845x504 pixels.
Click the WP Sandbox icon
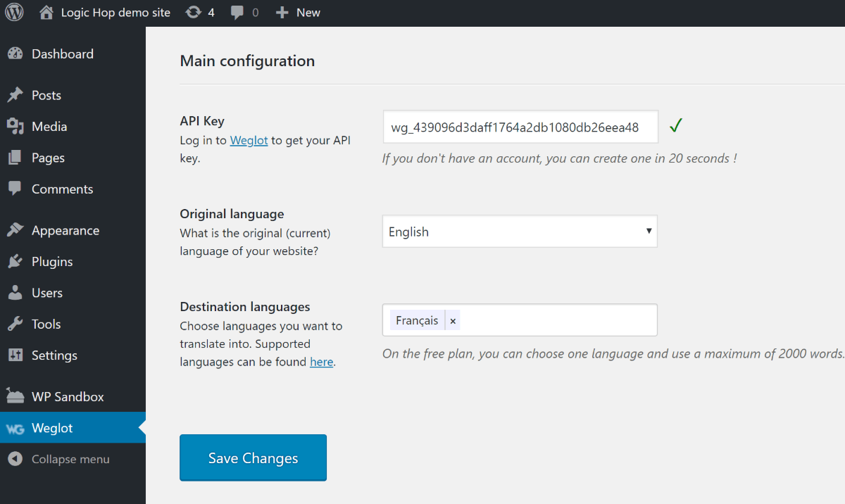pos(15,396)
